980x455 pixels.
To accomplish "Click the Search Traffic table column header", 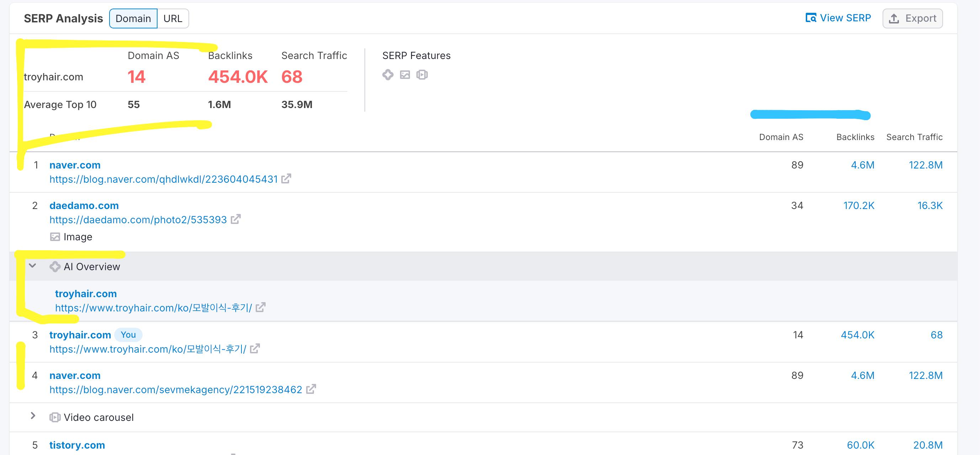I will [x=915, y=137].
